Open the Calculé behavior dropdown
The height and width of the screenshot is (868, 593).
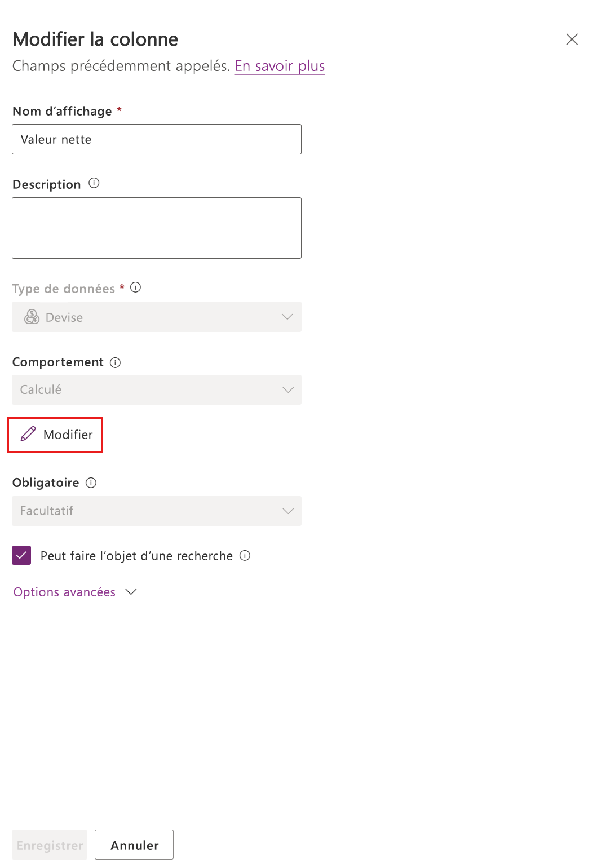(156, 389)
